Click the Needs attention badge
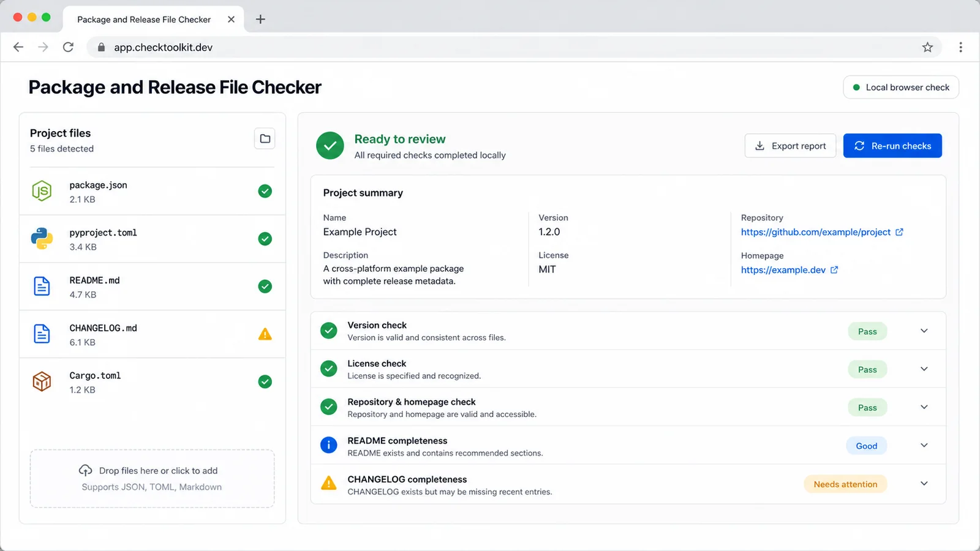Screen dimensions: 980x551 tap(845, 484)
